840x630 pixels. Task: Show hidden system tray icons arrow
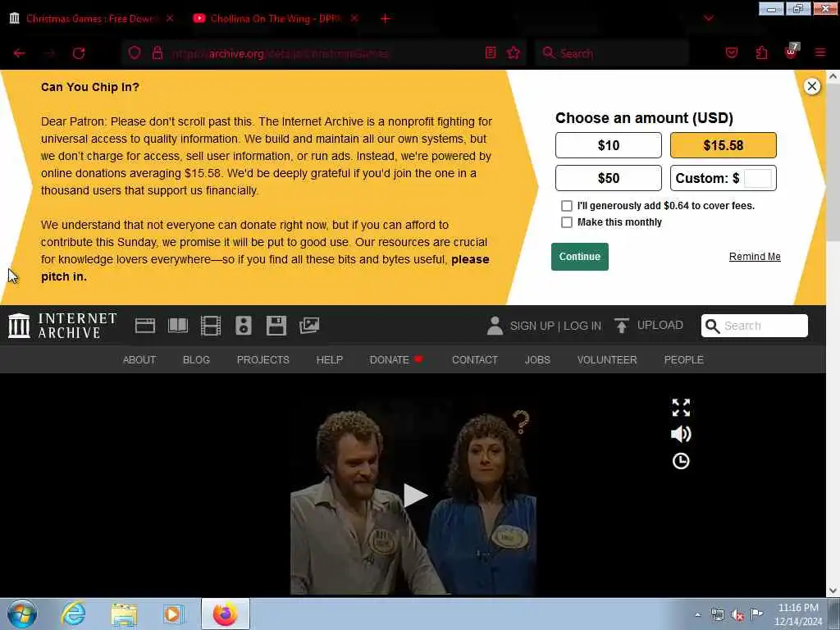pyautogui.click(x=697, y=614)
